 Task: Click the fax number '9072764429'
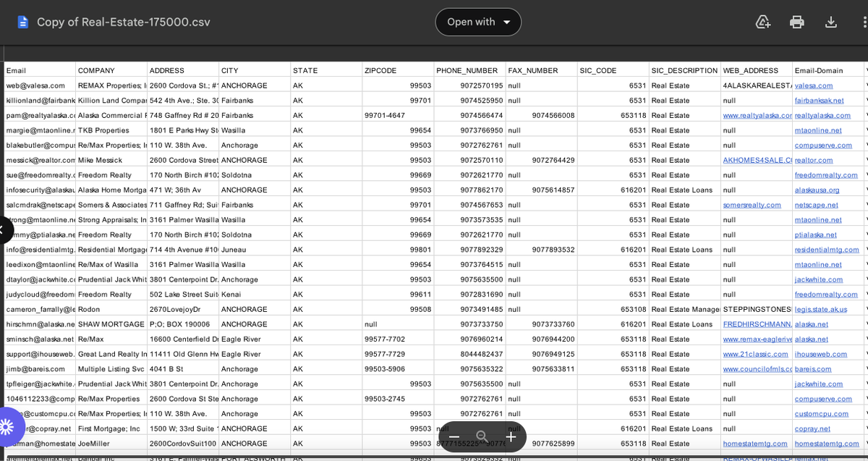[x=541, y=160]
